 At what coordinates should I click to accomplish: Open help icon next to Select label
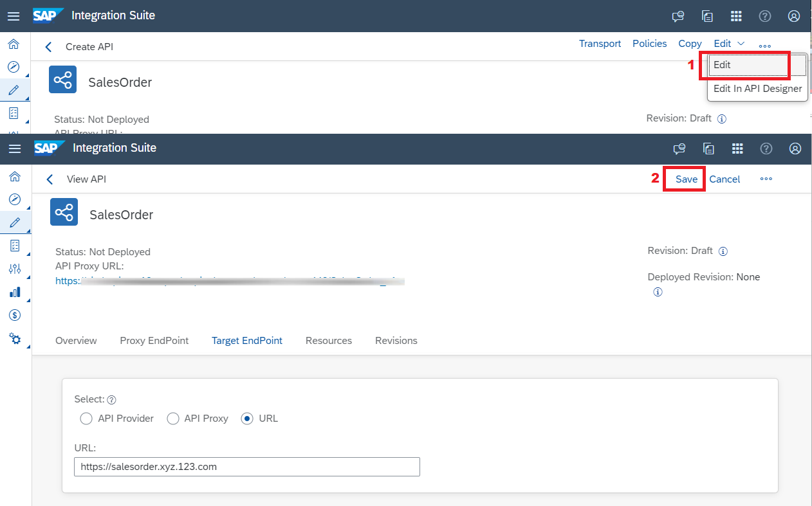pos(111,399)
